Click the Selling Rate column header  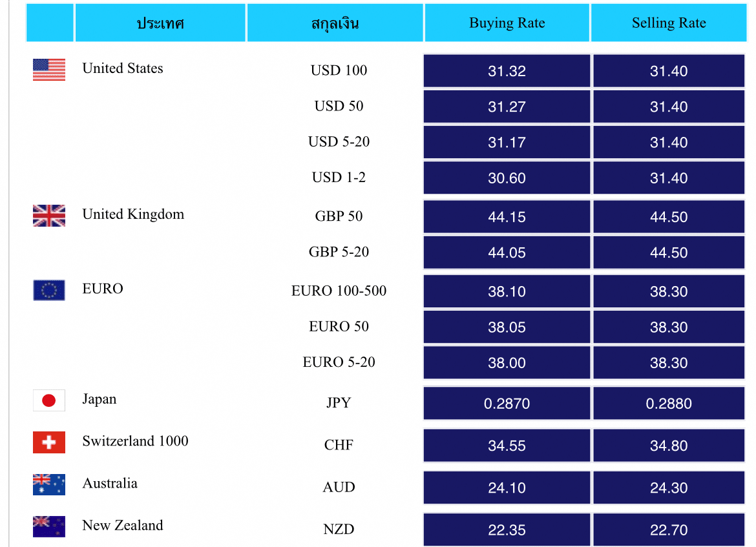(x=669, y=23)
